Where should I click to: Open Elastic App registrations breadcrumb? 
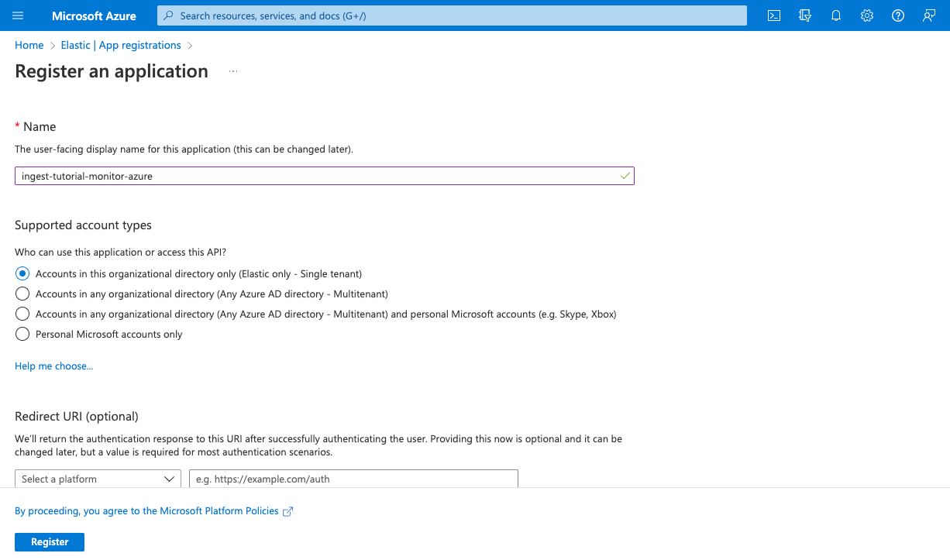tap(120, 45)
